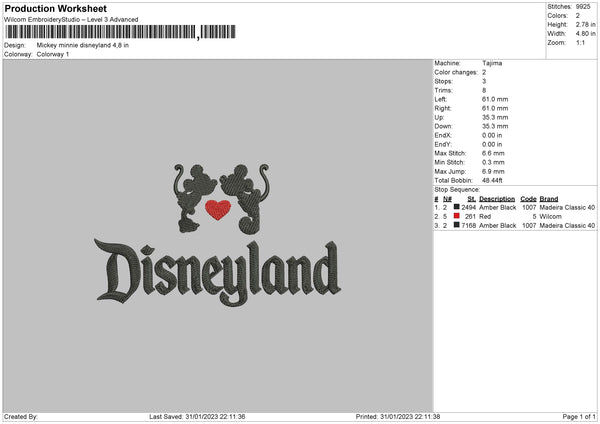Click the Code column header
This screenshot has height=424, width=600.
(x=528, y=199)
